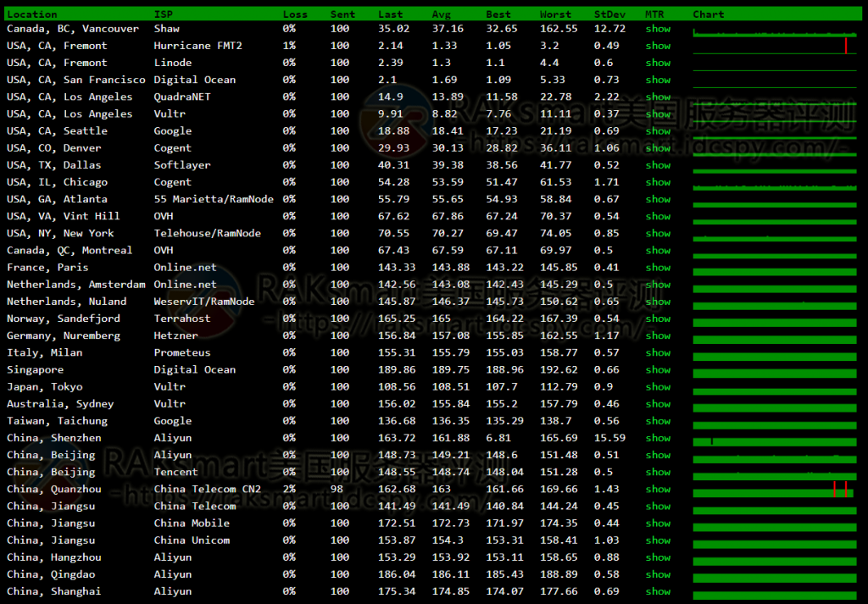Show MTR for Nuland WeservIT/RamNode

click(x=658, y=302)
